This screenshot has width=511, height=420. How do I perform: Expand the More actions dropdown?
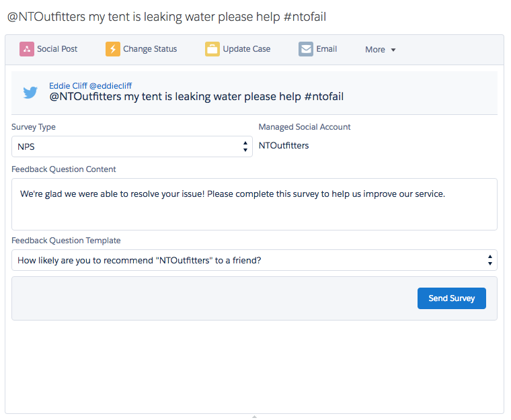click(381, 50)
